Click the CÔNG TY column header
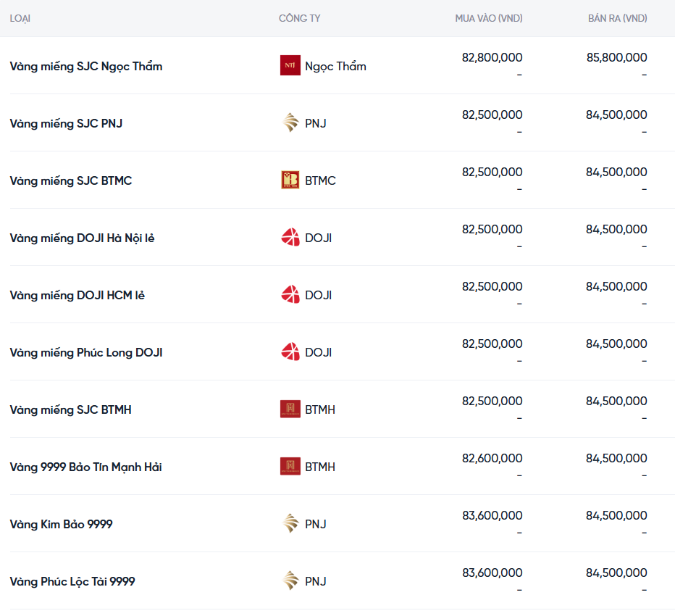Screen dimensions: 675x616 click(x=299, y=19)
